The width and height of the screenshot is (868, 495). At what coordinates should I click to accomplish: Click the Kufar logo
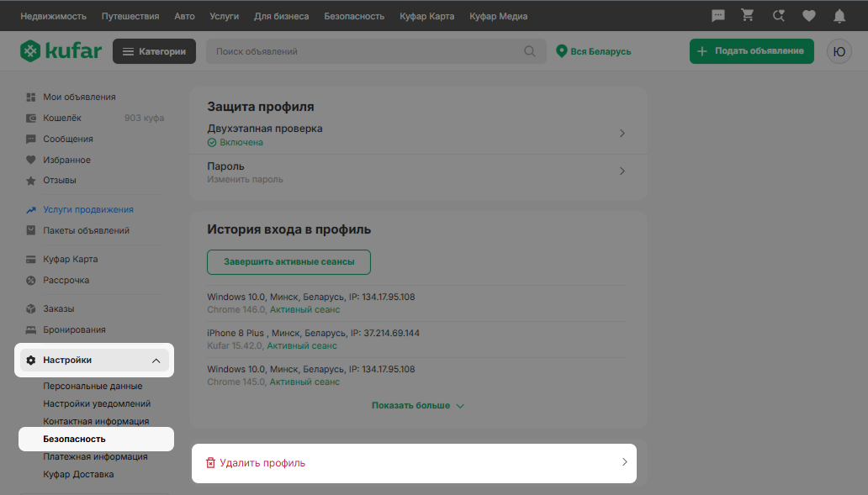click(61, 51)
